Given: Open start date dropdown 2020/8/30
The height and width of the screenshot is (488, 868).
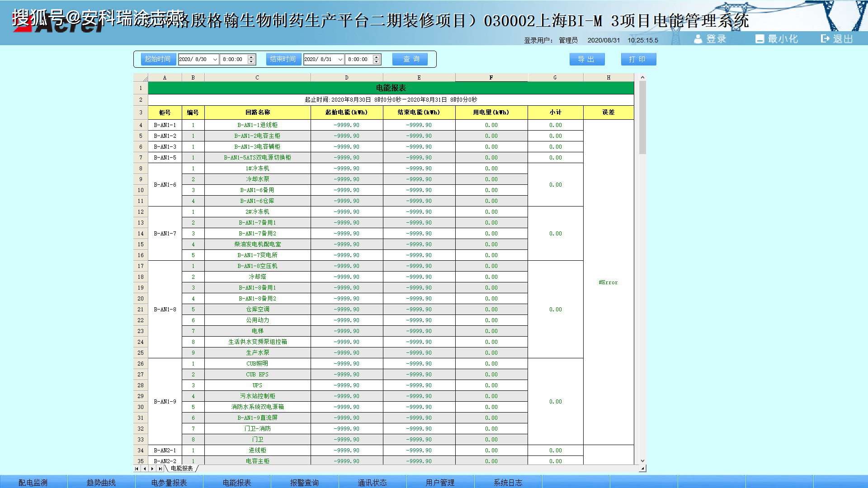Looking at the screenshot, I should click(x=215, y=59).
